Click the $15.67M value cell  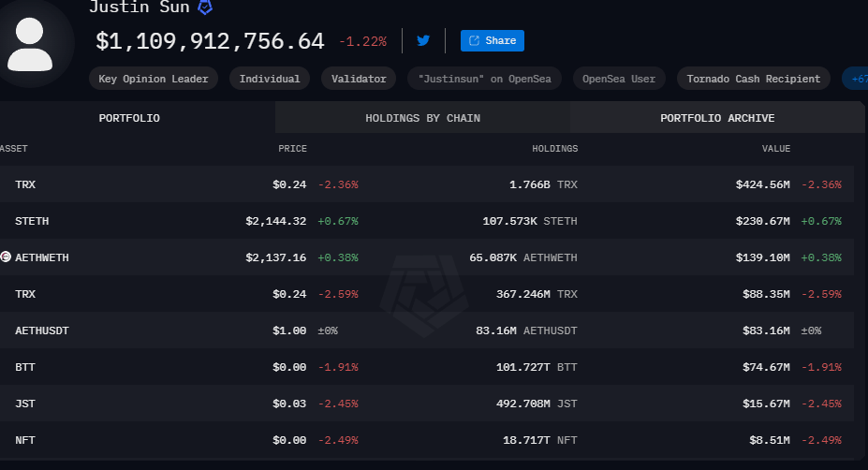766,404
